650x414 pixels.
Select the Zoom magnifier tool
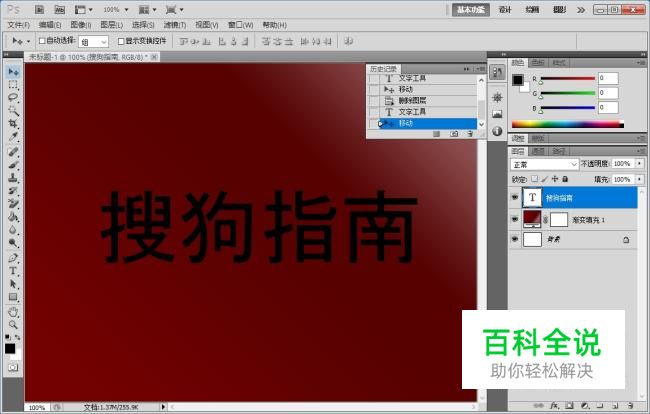coord(13,324)
